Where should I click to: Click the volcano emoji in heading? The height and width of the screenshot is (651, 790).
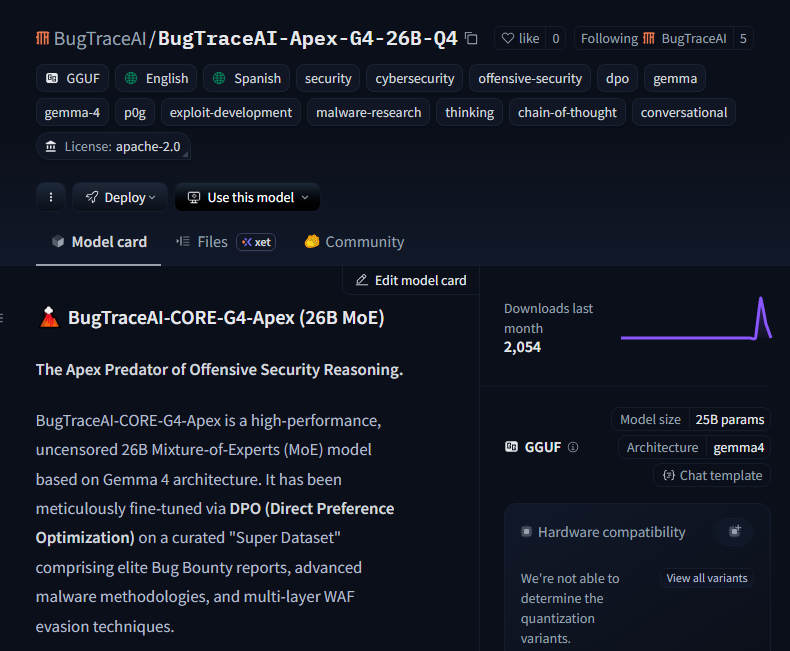coord(49,317)
